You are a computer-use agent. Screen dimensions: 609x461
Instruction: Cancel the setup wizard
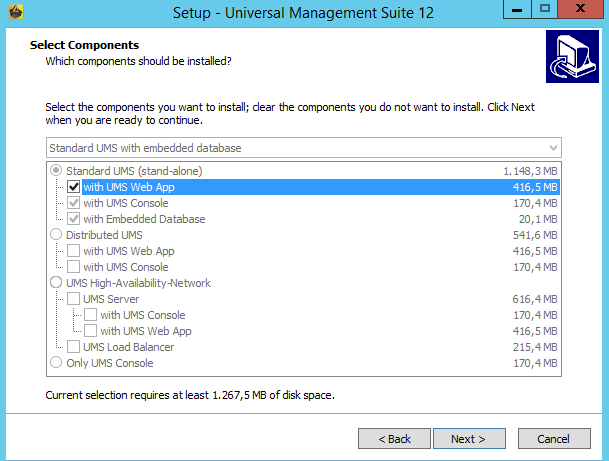coord(553,439)
